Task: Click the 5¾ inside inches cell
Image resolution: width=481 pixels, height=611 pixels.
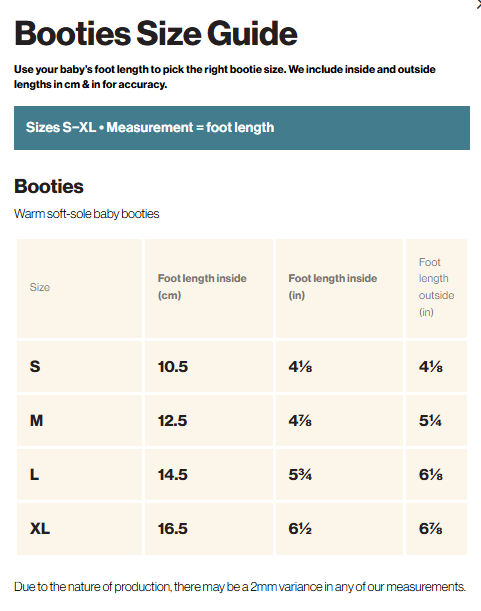Action: (x=339, y=475)
